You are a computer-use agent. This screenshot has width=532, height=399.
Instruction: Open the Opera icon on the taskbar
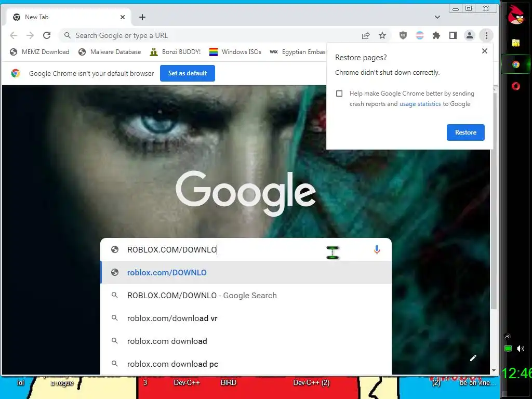click(516, 86)
